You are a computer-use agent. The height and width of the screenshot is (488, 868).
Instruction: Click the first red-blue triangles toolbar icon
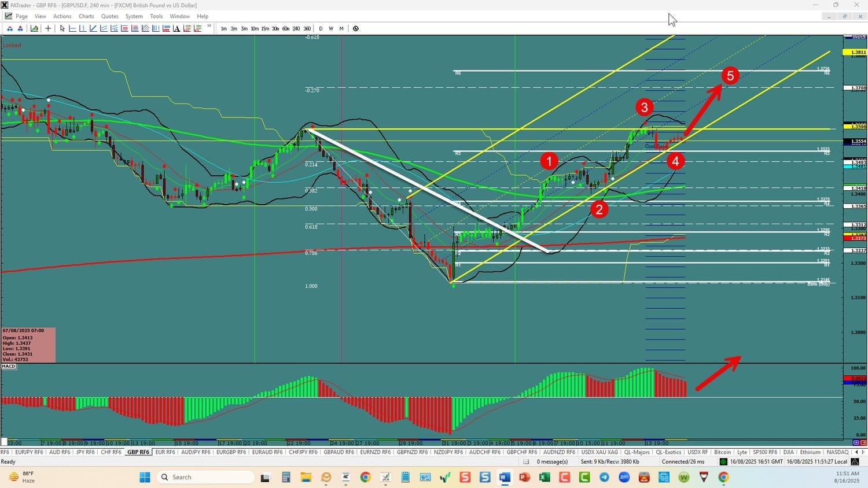[x=10, y=28]
